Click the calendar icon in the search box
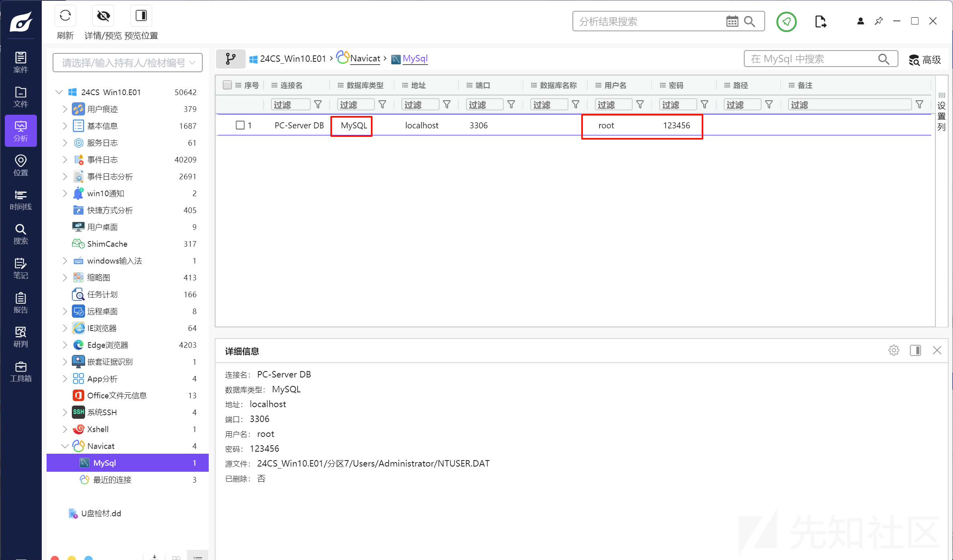 [732, 21]
